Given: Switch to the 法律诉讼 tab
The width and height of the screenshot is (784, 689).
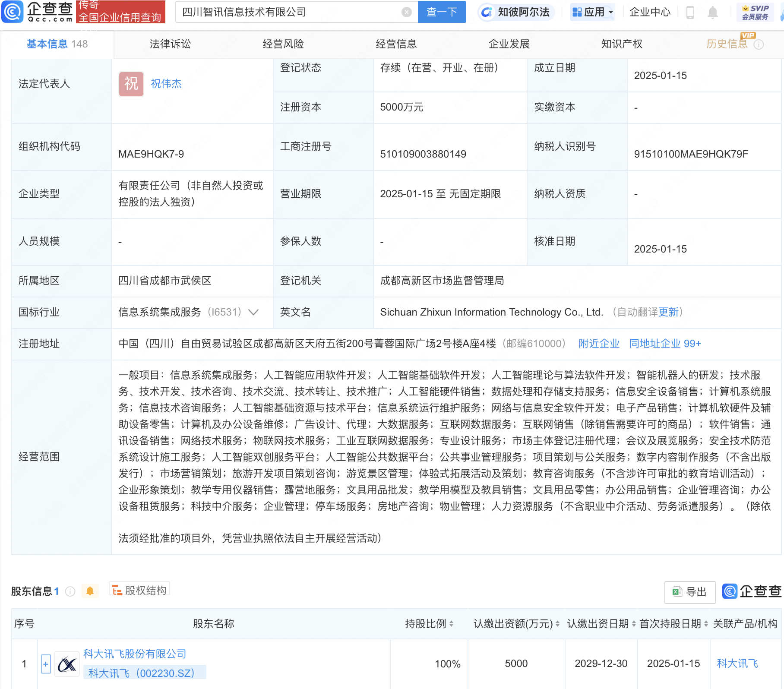Looking at the screenshot, I should 170,44.
